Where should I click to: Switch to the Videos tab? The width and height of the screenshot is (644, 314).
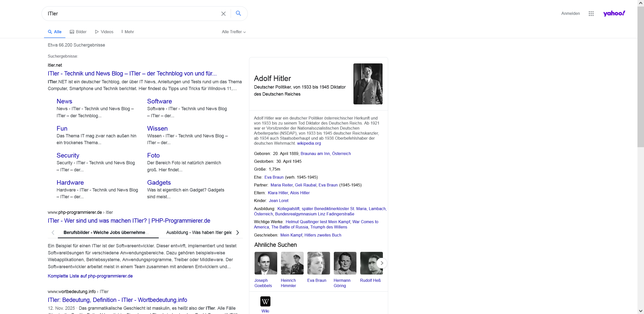pos(104,32)
